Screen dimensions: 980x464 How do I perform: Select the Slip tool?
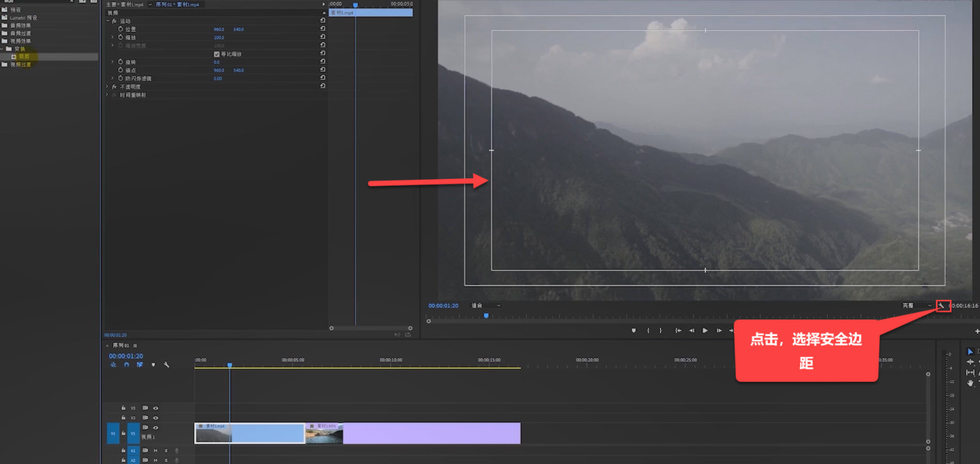coord(970,372)
